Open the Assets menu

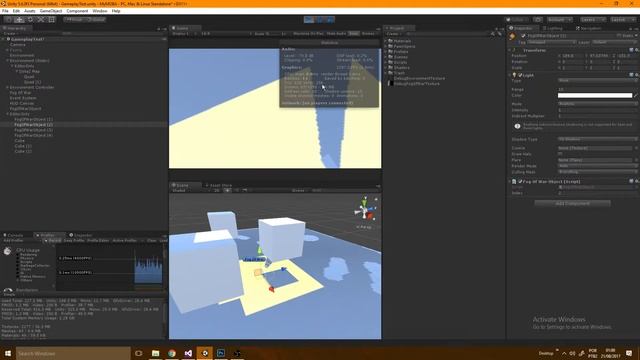[29, 11]
